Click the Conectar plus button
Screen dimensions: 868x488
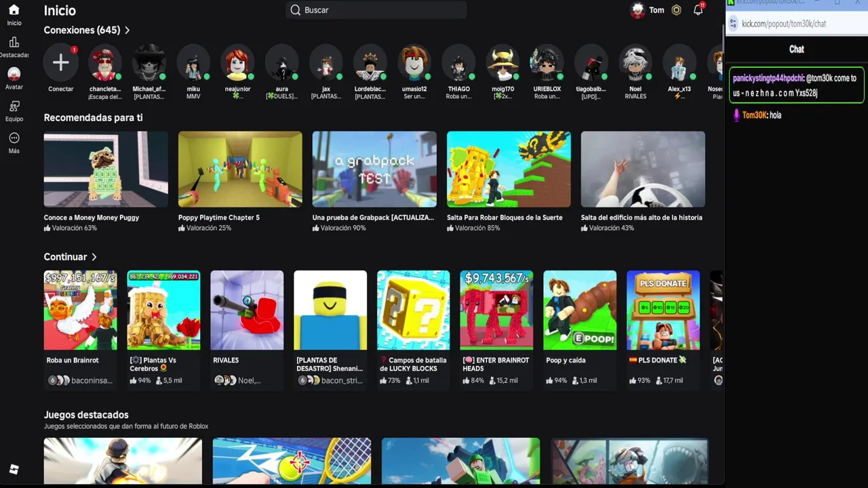pyautogui.click(x=61, y=62)
